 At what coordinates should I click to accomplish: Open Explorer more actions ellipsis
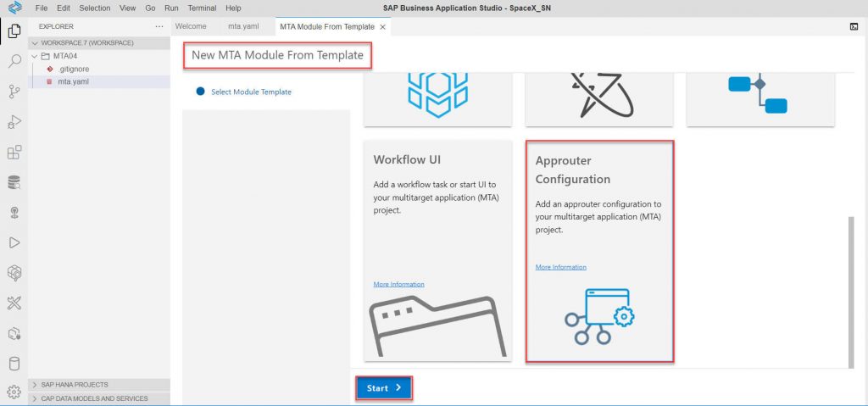click(x=159, y=26)
